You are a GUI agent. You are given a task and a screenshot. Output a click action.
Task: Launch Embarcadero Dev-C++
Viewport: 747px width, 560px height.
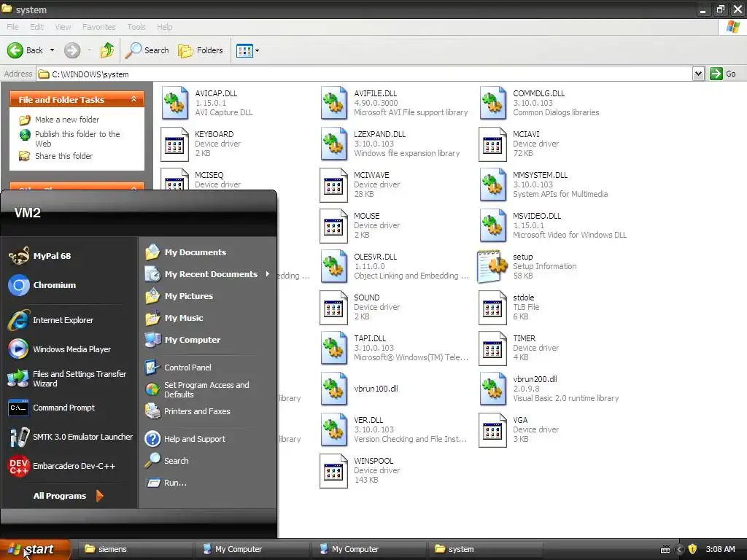point(62,466)
